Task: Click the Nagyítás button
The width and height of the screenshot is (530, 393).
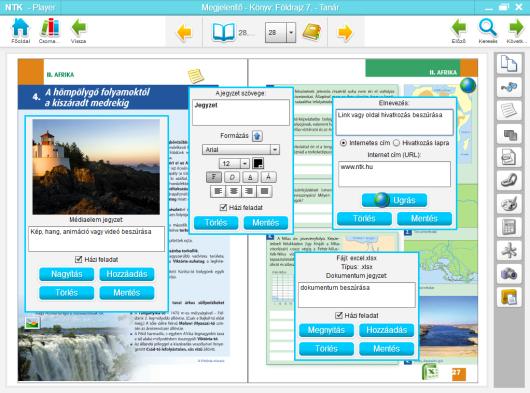Action: coord(67,274)
